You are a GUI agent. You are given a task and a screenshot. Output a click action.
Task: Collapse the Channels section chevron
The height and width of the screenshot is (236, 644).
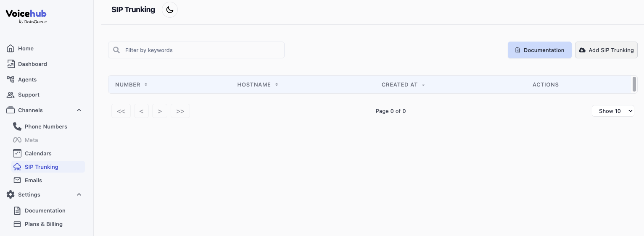click(x=79, y=110)
